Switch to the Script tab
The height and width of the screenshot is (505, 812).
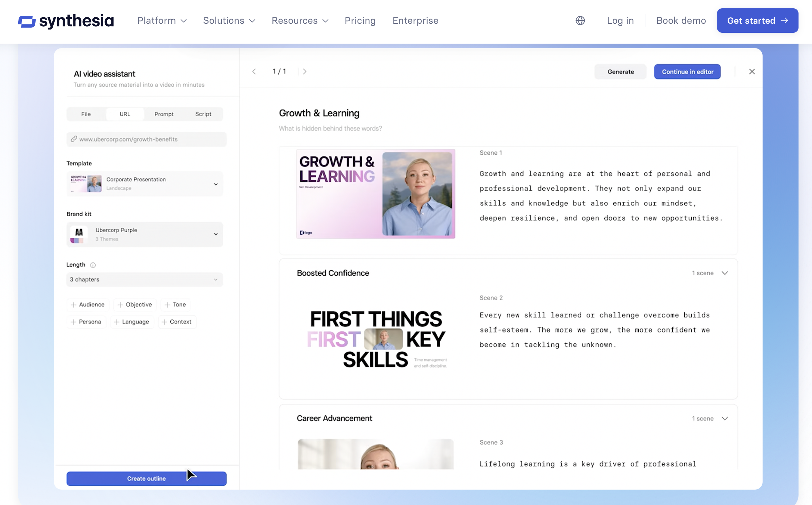pyautogui.click(x=203, y=114)
